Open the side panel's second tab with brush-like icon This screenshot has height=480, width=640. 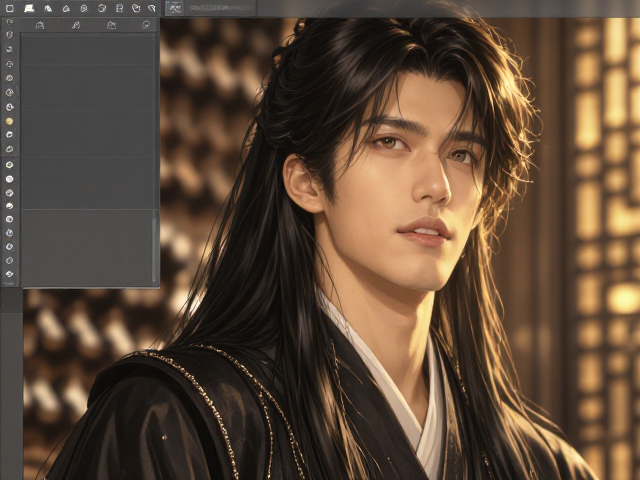coord(75,25)
